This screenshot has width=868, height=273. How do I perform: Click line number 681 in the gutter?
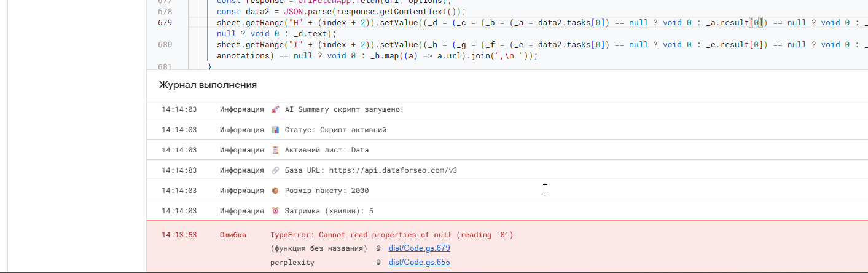click(165, 66)
